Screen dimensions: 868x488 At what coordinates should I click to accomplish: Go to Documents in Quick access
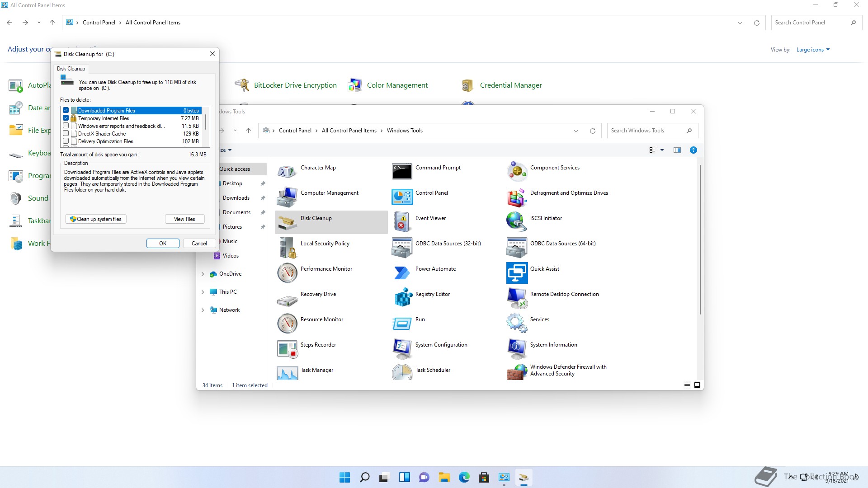point(236,212)
